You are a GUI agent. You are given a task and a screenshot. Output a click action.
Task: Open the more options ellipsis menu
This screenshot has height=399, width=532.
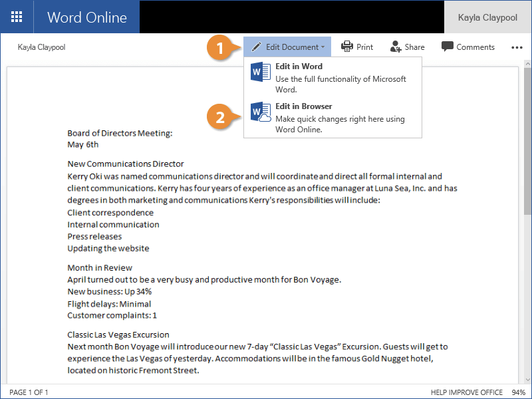pos(517,47)
